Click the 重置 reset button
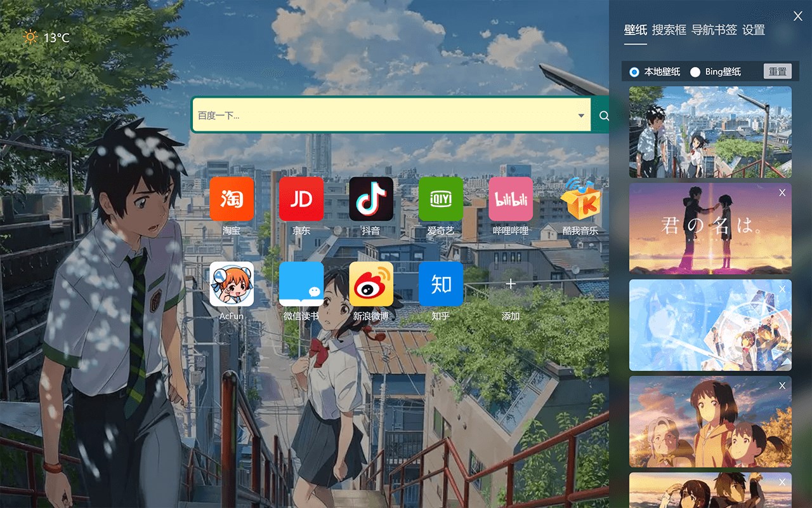Image resolution: width=812 pixels, height=508 pixels. coord(778,71)
